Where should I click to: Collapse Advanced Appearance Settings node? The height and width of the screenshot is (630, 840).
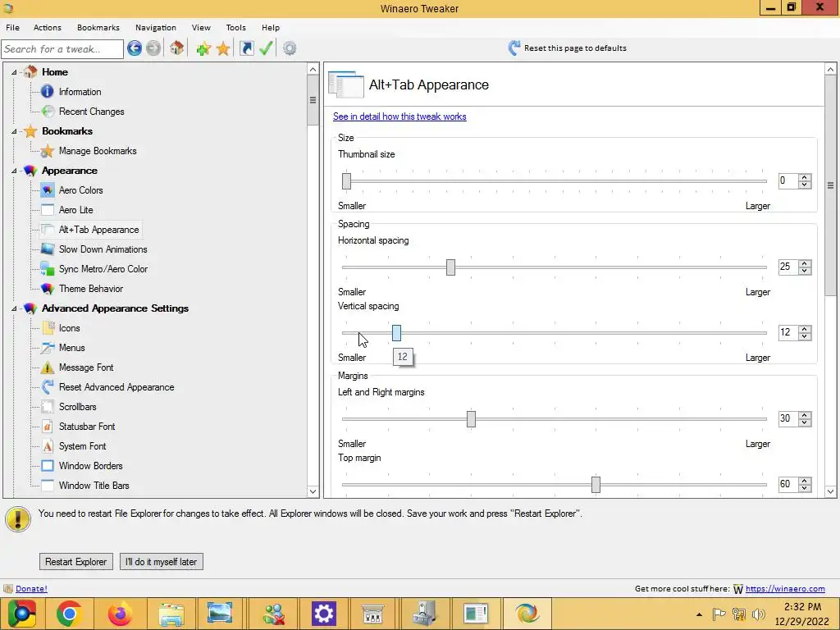(x=14, y=308)
